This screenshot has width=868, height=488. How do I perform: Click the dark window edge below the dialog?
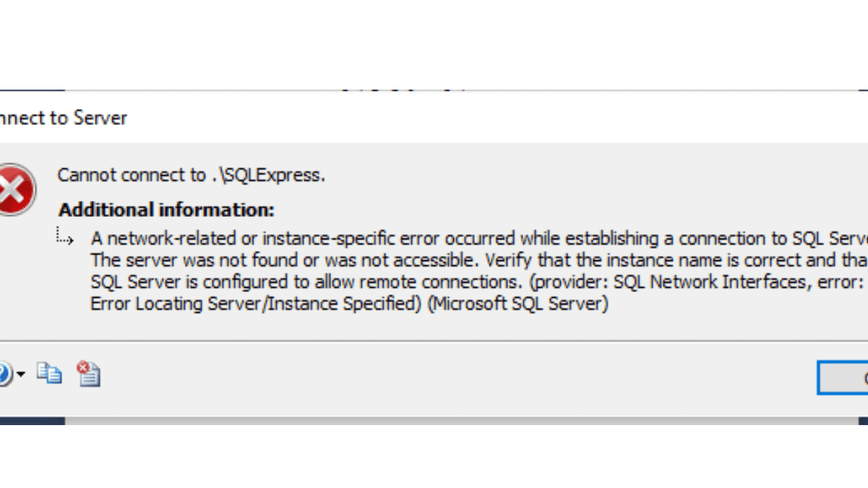(x=434, y=420)
